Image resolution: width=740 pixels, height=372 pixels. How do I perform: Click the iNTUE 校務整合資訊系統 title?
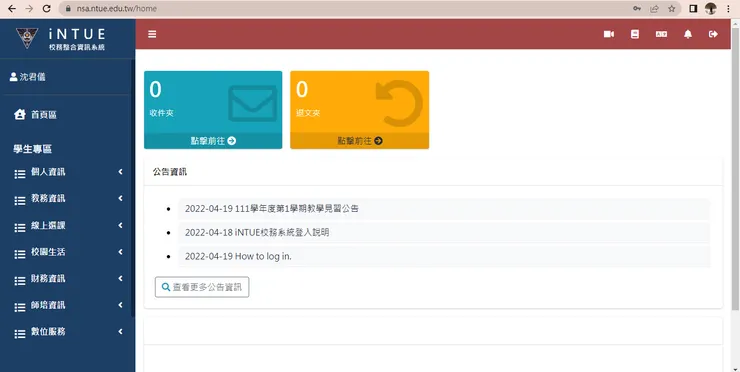pos(77,39)
